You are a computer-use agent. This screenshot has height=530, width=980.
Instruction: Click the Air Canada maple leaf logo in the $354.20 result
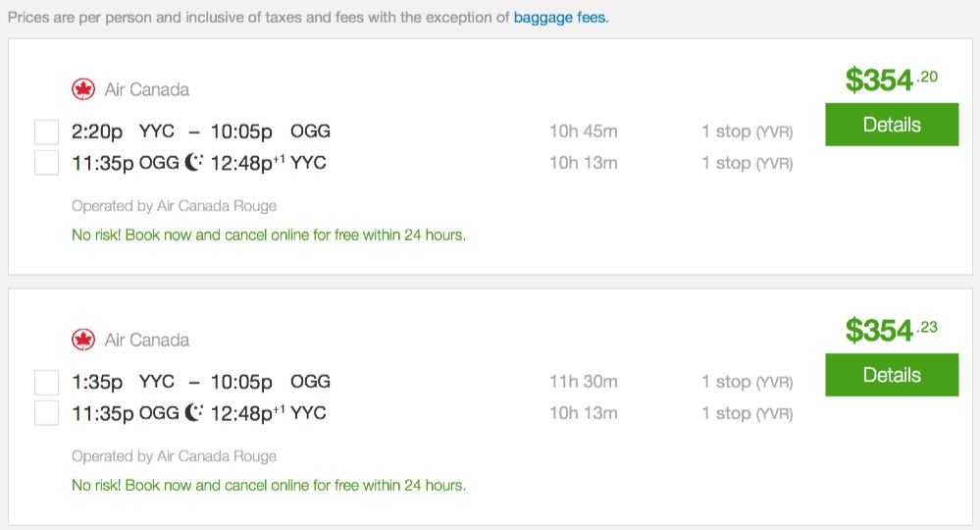[83, 89]
